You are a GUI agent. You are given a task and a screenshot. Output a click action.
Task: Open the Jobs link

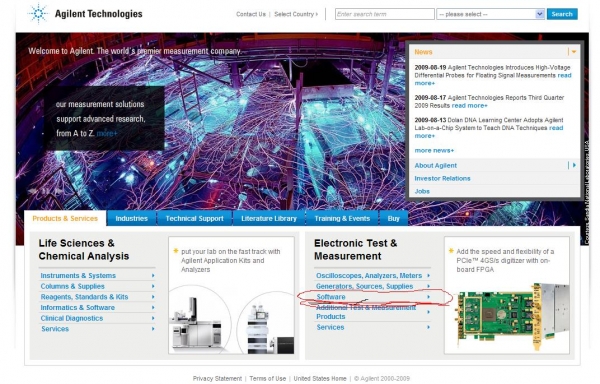pyautogui.click(x=422, y=191)
